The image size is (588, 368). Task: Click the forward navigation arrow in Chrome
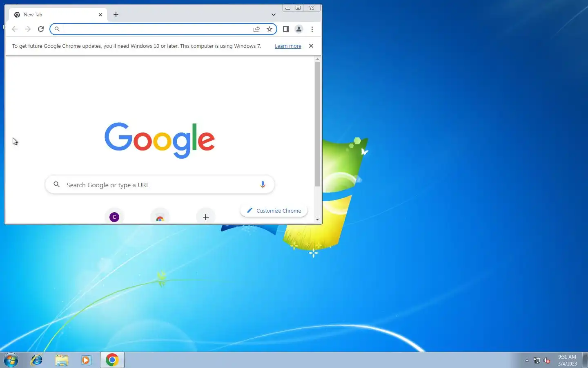(28, 29)
